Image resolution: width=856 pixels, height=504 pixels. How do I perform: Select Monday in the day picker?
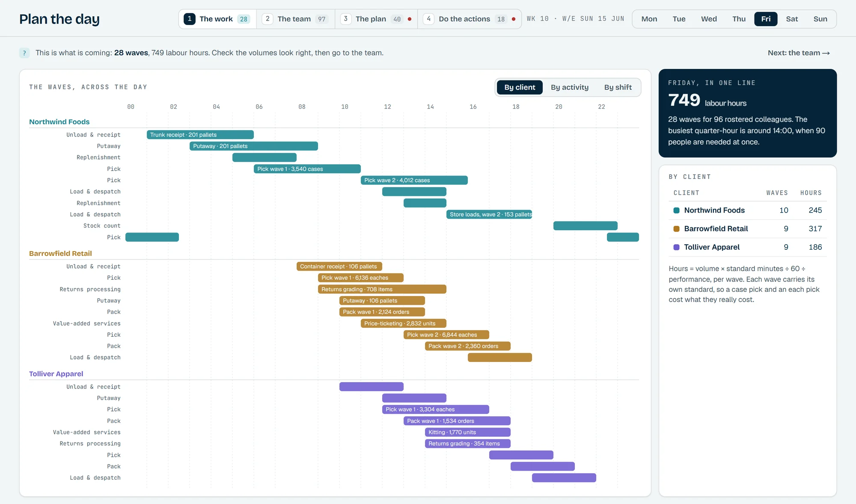coord(649,19)
